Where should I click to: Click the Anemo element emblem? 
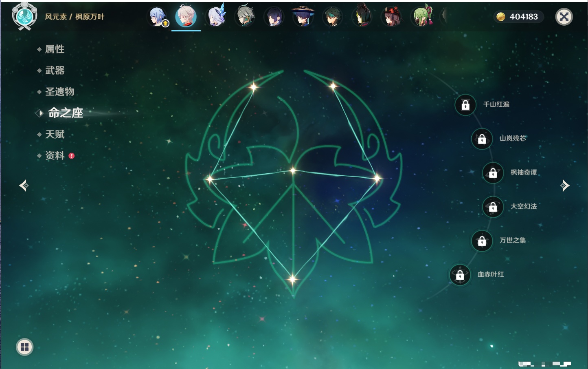coord(24,16)
